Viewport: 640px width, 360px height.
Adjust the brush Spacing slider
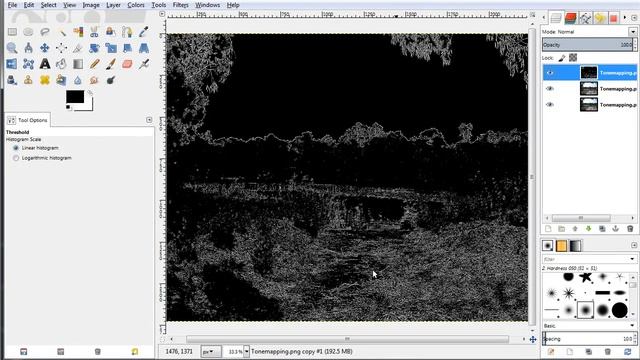pos(589,339)
